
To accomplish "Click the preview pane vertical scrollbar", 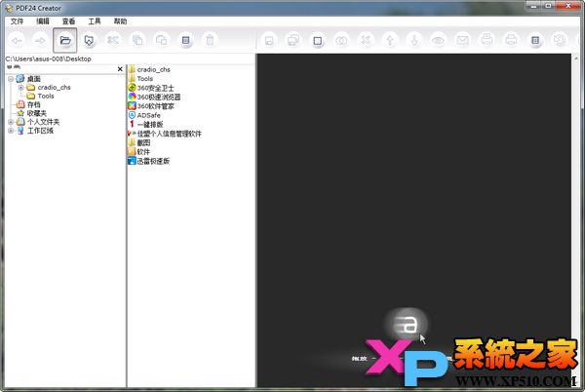I will (576, 220).
